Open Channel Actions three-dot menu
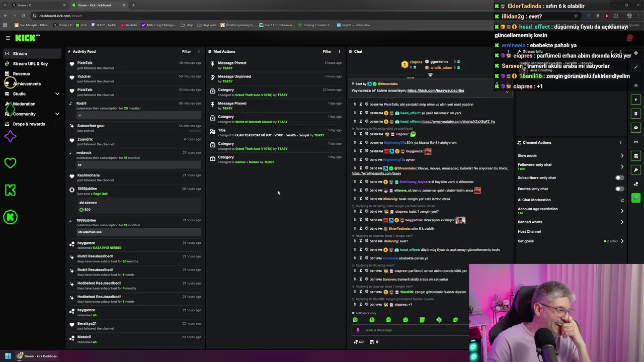The height and width of the screenshot is (362, 644). pyautogui.click(x=620, y=142)
